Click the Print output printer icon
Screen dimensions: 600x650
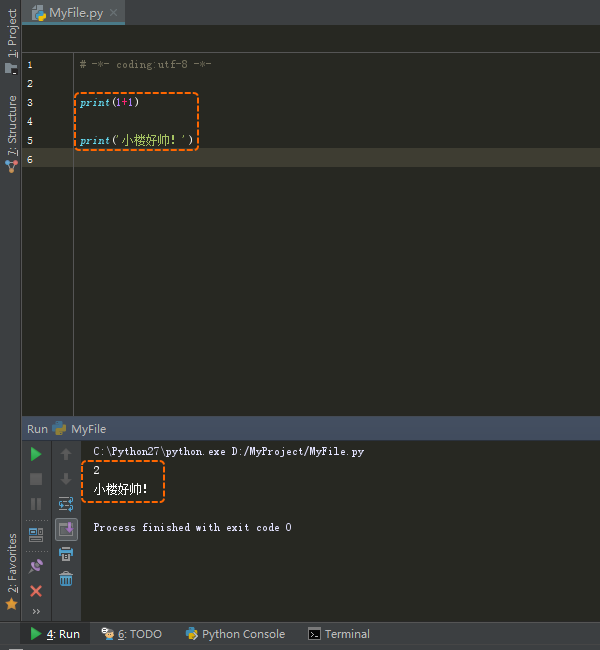[66, 553]
